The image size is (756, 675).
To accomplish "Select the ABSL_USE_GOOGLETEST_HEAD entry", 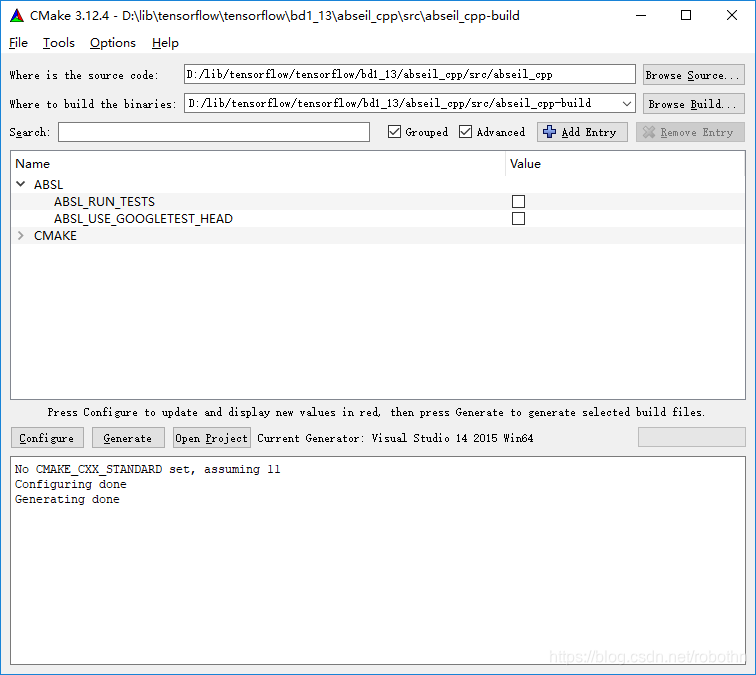I will [143, 218].
